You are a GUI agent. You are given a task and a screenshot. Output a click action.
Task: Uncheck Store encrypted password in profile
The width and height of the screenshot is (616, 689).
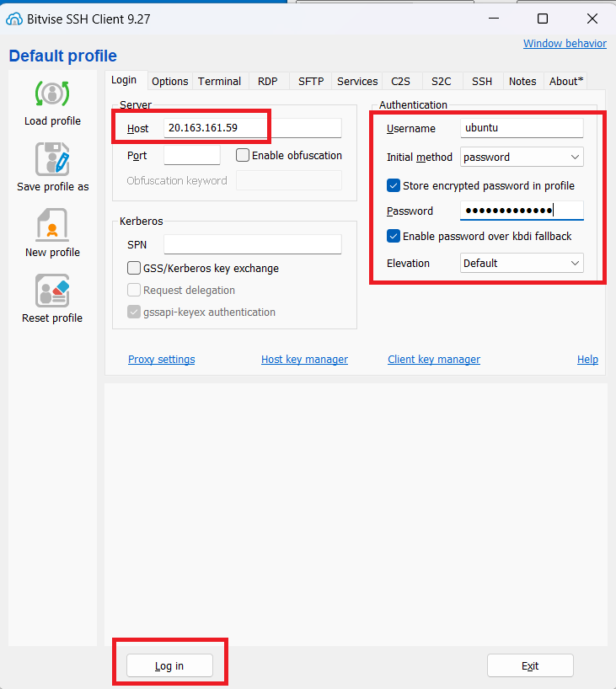coord(394,185)
